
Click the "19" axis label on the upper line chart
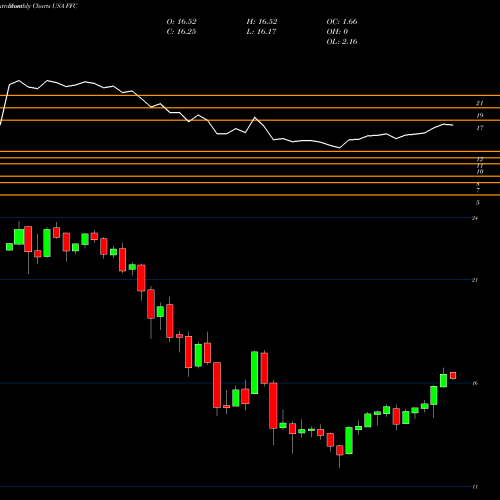coord(480,116)
